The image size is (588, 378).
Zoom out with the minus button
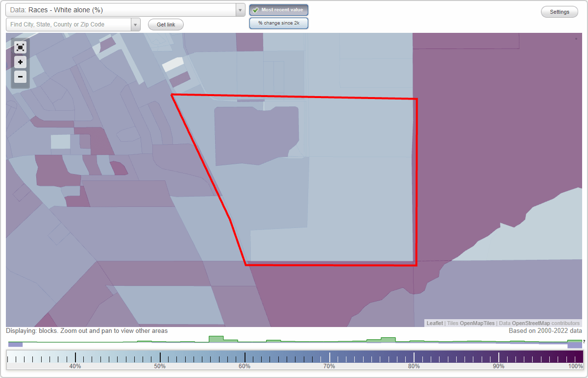20,76
